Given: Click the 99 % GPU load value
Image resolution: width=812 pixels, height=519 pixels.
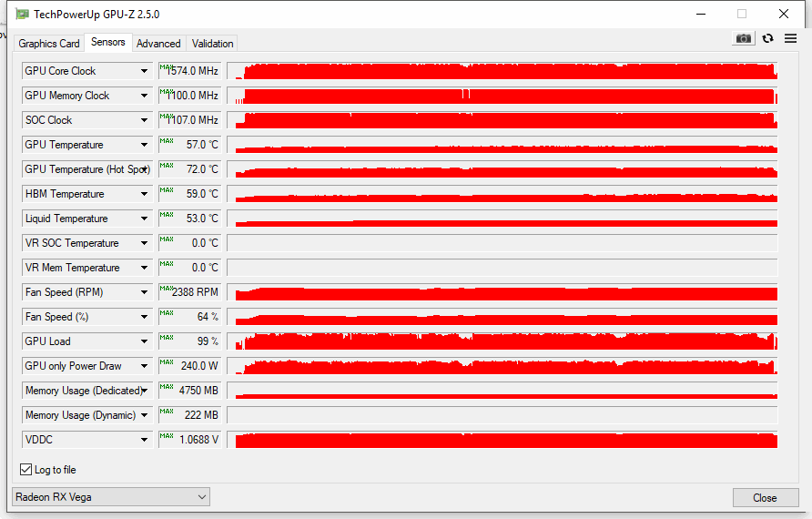Looking at the screenshot, I should [190, 341].
